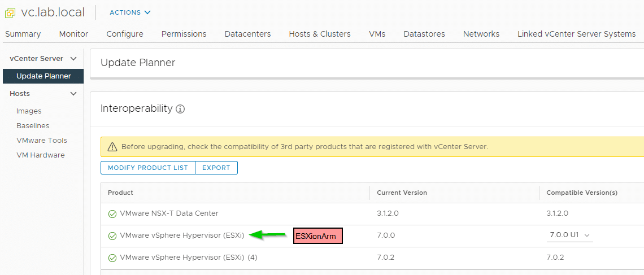Viewport: 644px width, 275px height.
Task: Click the Product column header
Action: pyautogui.click(x=120, y=193)
